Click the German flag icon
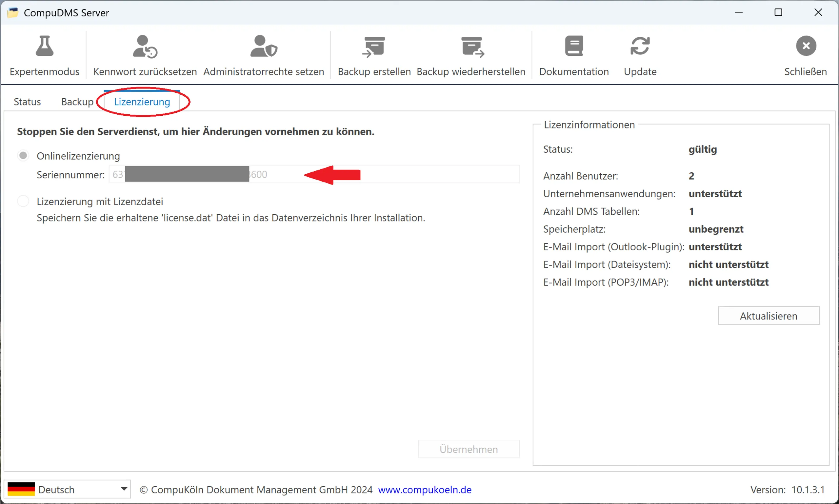This screenshot has width=839, height=504. [21, 489]
